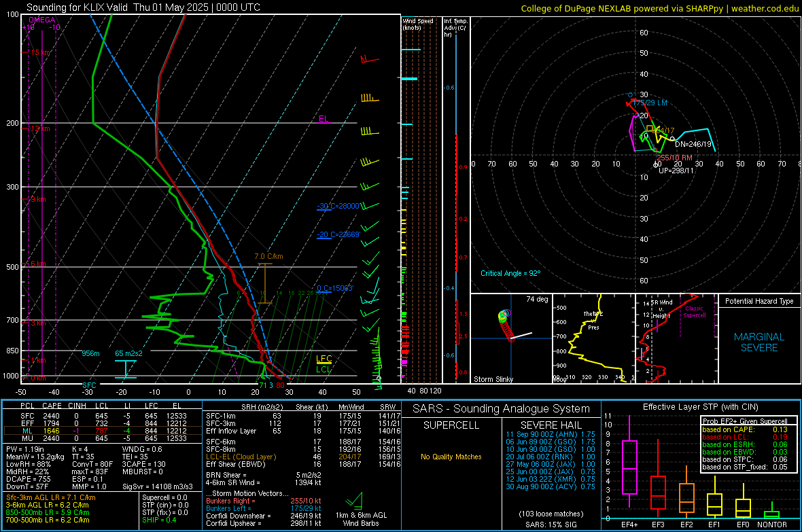Screen dimensions: 802x532
Task: Click the Effective Layer STP (with CIN) title
Action: pyautogui.click(x=700, y=407)
